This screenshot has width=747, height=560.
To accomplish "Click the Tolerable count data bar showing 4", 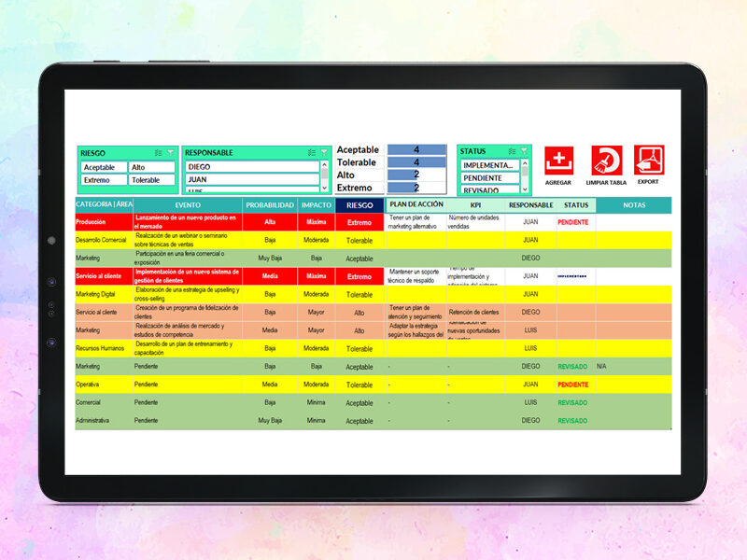I will point(416,161).
